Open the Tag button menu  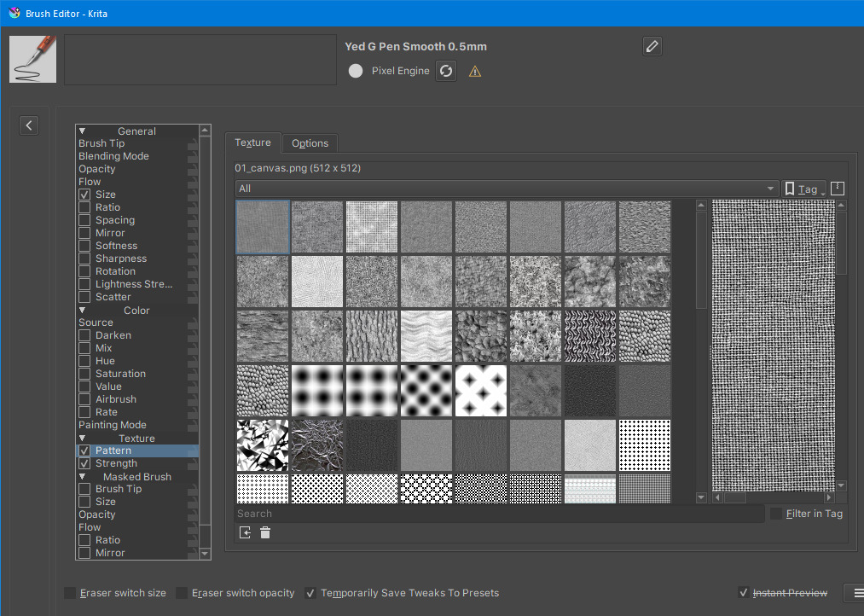point(803,189)
